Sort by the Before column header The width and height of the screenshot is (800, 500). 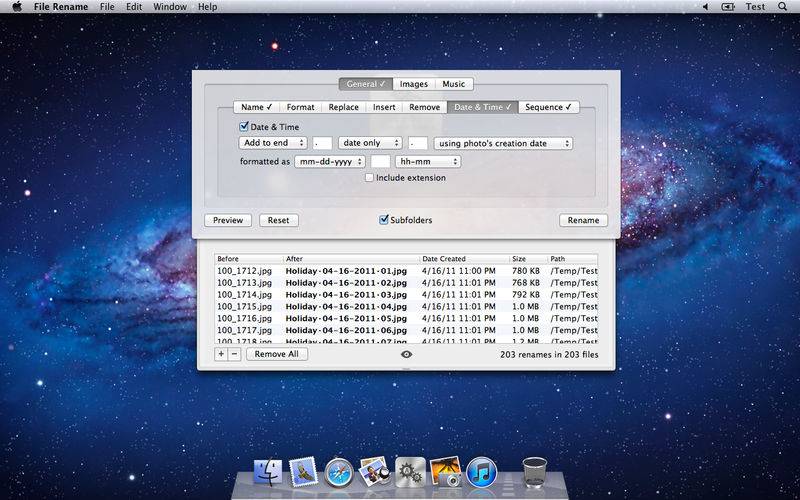248,259
